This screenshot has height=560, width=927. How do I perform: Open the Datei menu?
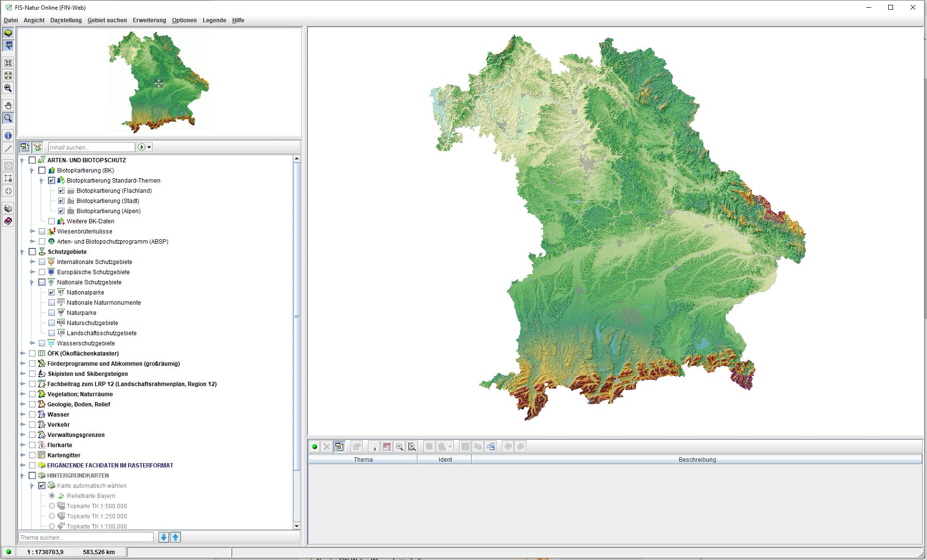[x=11, y=20]
